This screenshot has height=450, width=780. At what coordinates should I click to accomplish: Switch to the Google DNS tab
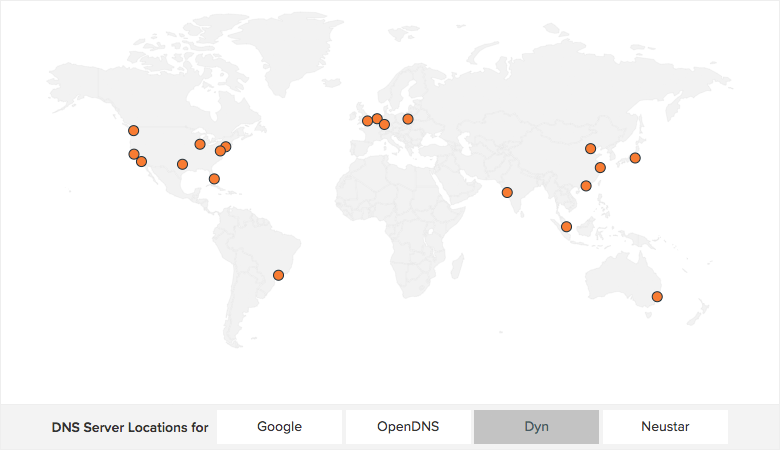pyautogui.click(x=279, y=427)
